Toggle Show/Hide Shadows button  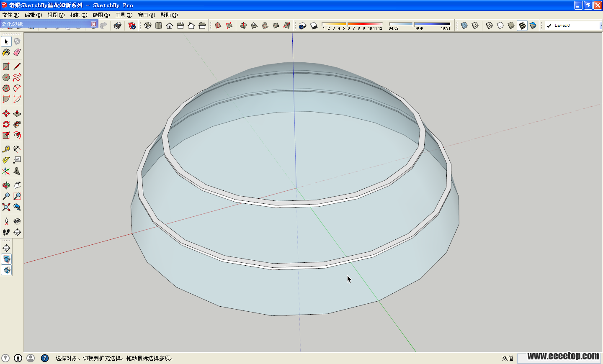(x=314, y=26)
